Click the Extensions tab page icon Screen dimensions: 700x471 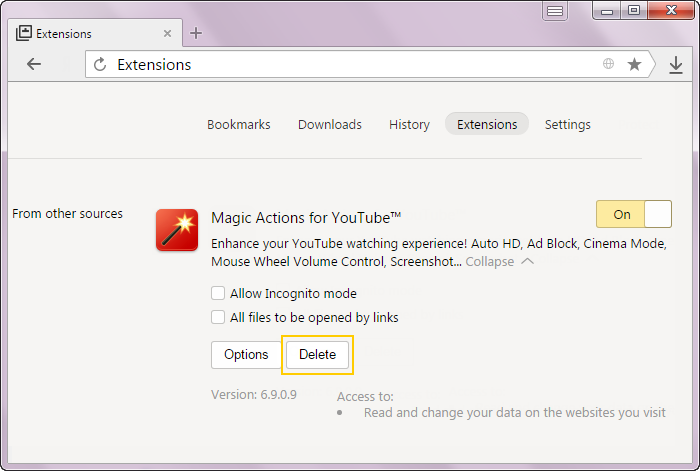click(24, 33)
